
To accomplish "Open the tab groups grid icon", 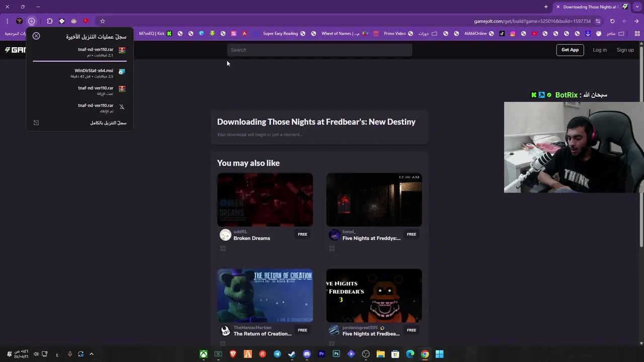I will (x=637, y=34).
